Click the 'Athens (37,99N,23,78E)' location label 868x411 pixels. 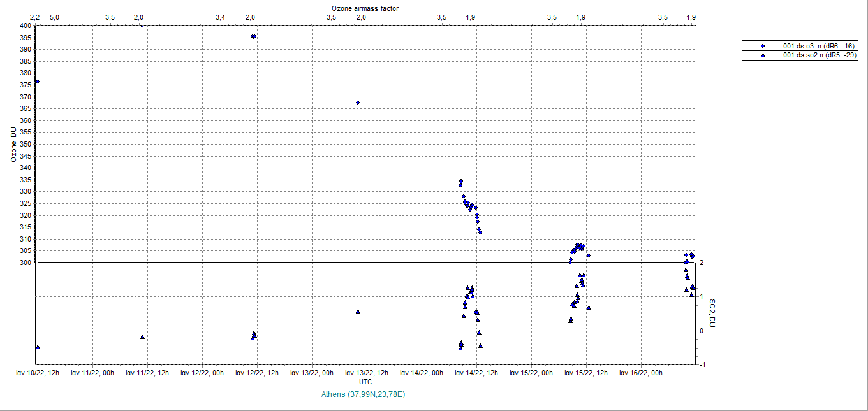364,394
